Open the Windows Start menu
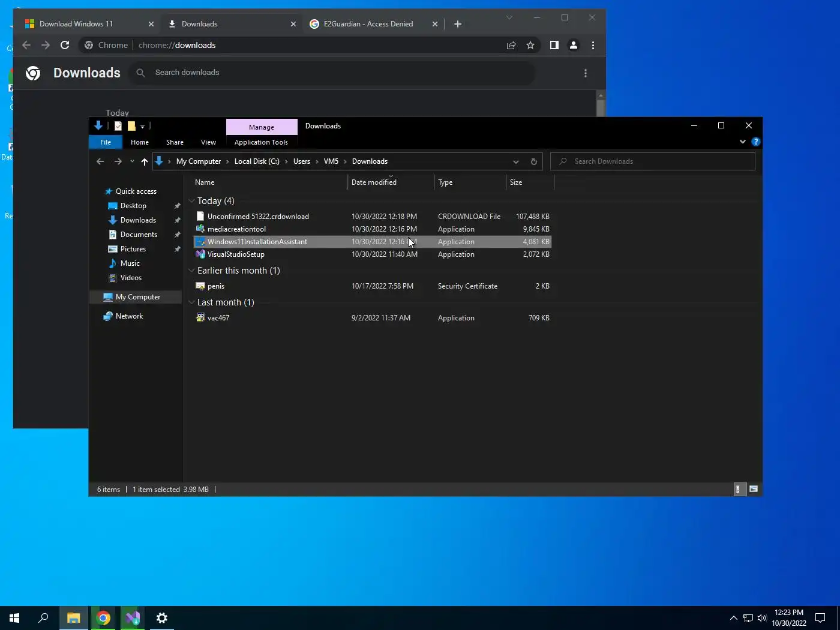840x630 pixels. pos(14,618)
